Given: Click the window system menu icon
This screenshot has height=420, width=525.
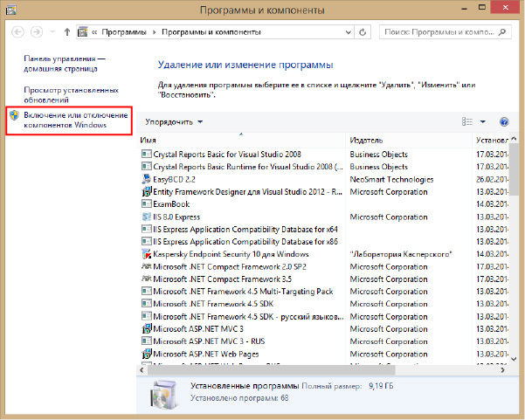Looking at the screenshot, I should point(11,10).
